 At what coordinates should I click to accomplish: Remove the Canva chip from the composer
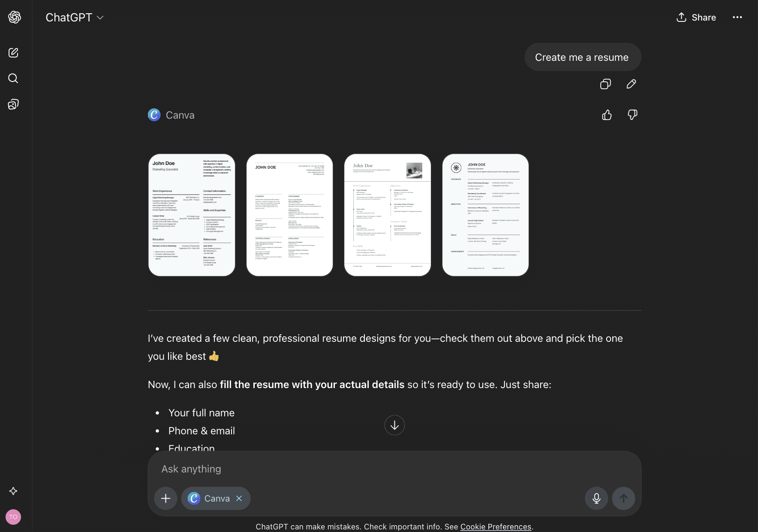tap(239, 498)
